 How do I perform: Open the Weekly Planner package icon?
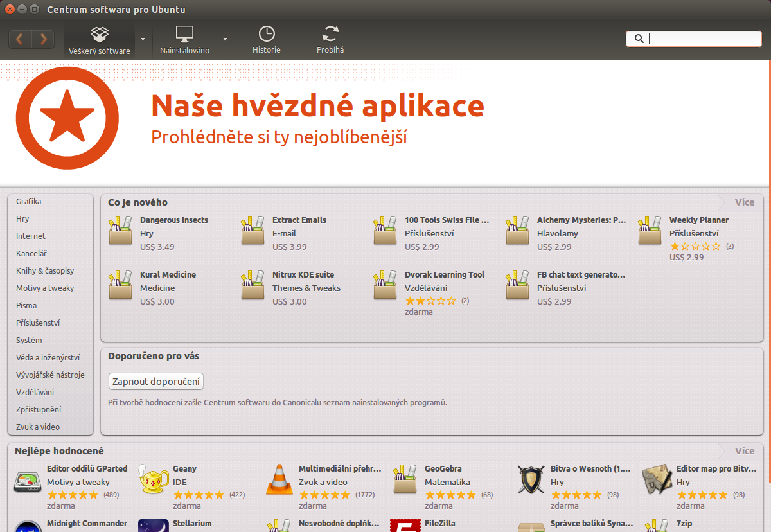coord(650,231)
